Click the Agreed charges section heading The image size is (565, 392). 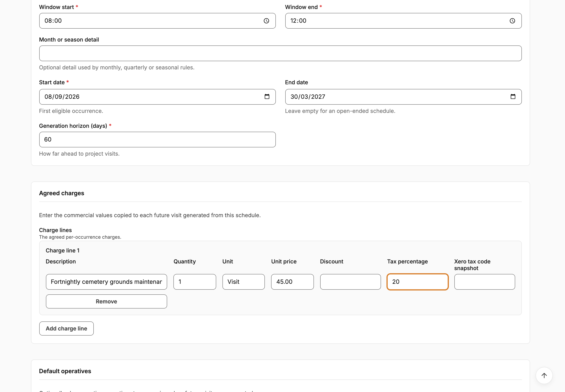[61, 193]
